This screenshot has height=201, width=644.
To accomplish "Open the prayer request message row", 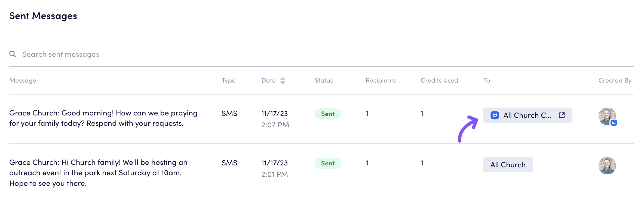I will (103, 118).
